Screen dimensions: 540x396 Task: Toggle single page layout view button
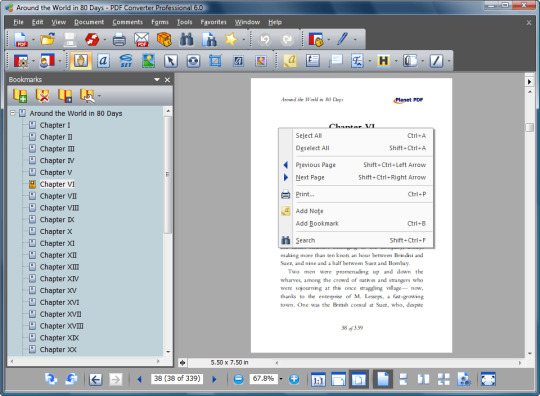pyautogui.click(x=383, y=379)
